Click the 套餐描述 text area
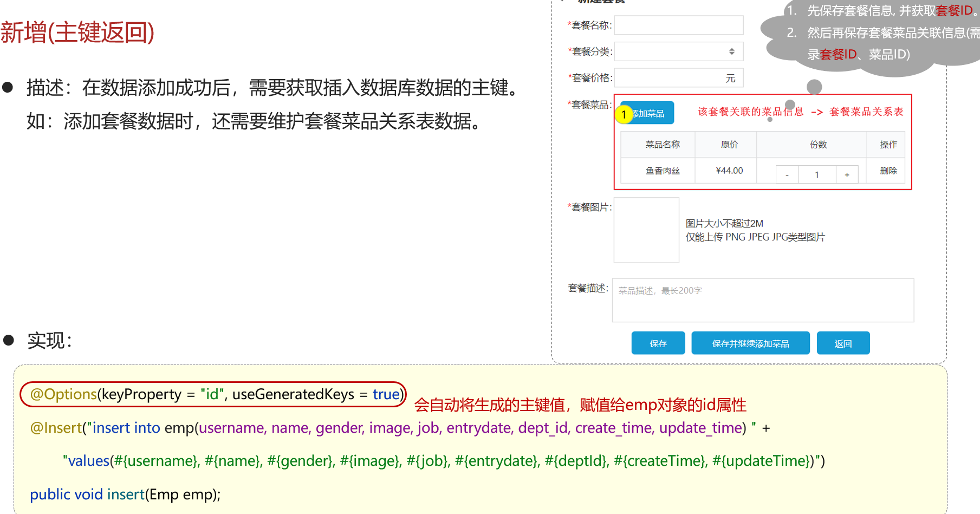This screenshot has height=514, width=980. 763,301
